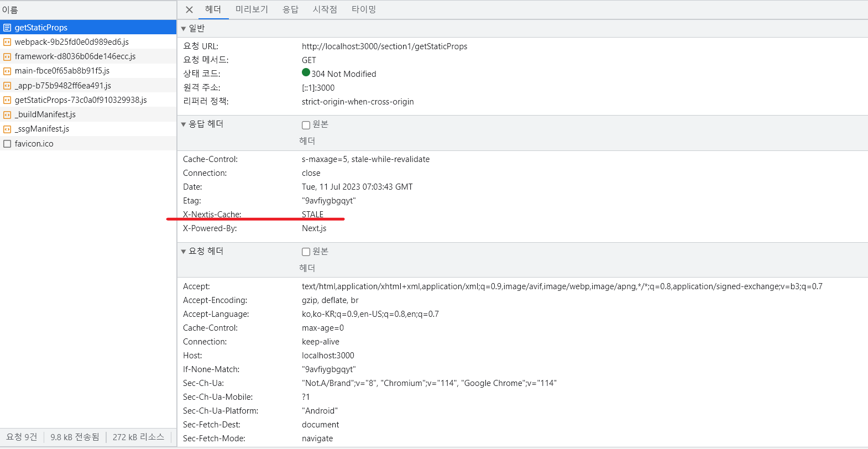Click the Accept header value

click(562, 286)
